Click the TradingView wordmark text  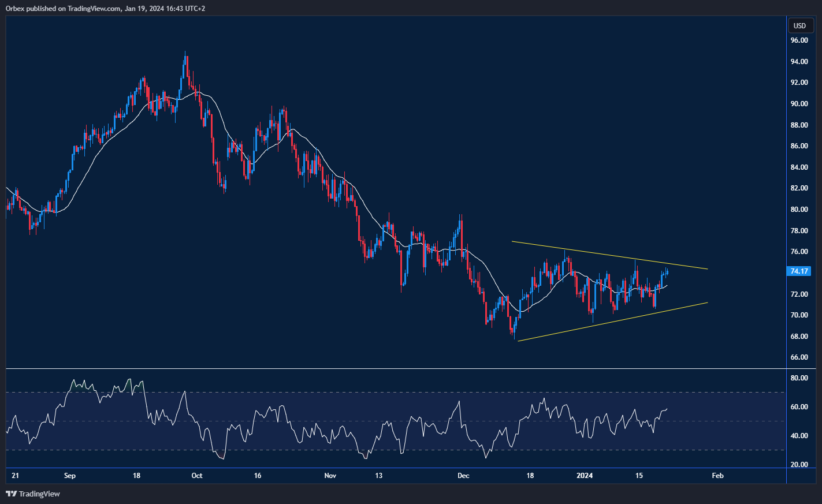[x=39, y=494]
